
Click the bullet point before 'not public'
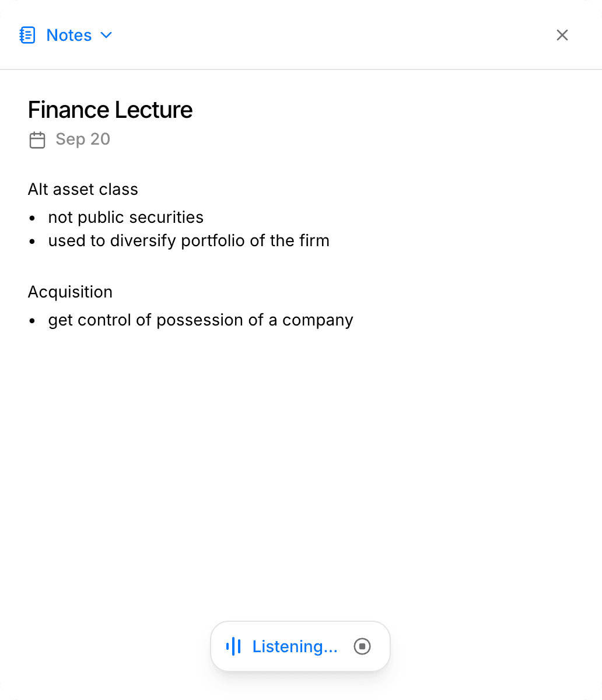(x=33, y=218)
